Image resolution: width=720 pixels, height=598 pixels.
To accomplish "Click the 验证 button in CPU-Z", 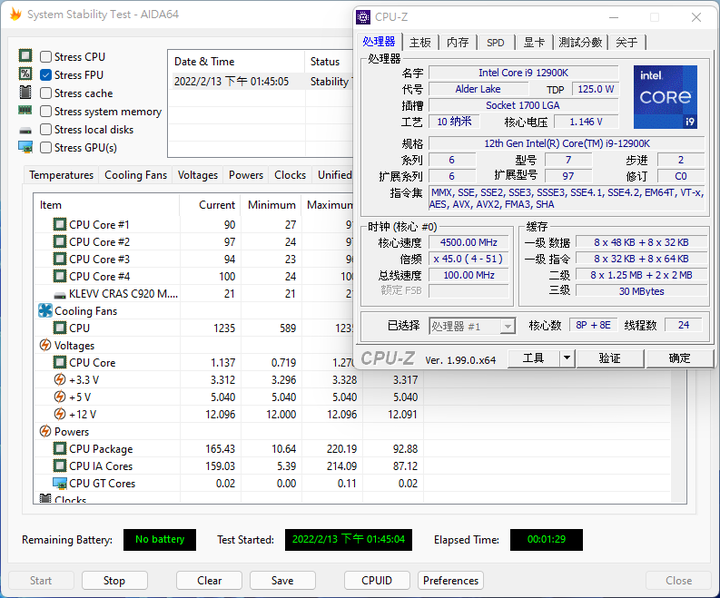I will tap(609, 358).
